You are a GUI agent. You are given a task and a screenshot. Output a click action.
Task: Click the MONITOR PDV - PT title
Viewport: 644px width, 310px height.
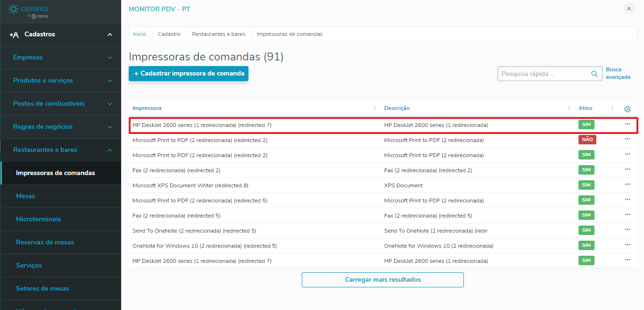pos(159,9)
